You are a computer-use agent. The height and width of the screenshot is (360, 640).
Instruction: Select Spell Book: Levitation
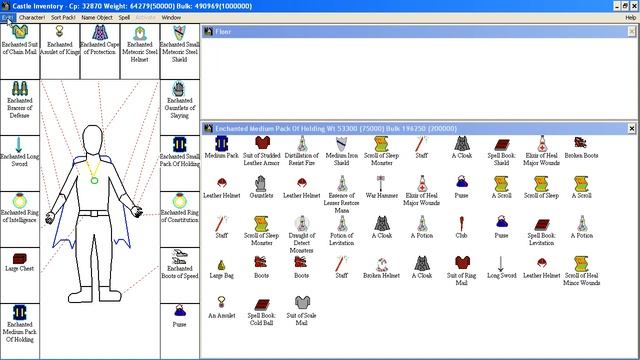[541, 231]
